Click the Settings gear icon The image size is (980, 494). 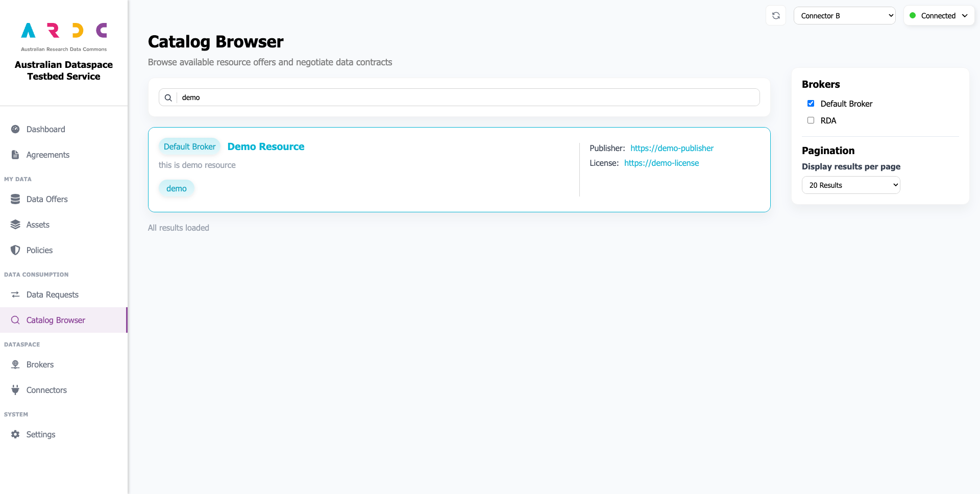click(15, 434)
